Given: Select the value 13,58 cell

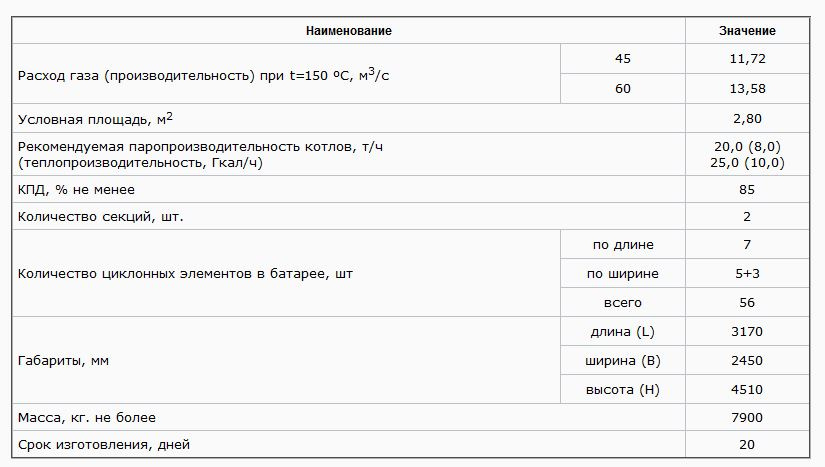Looking at the screenshot, I should click(747, 89).
